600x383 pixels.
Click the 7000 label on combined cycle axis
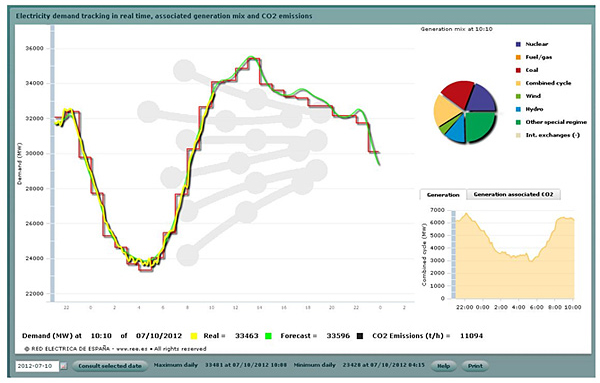coord(438,210)
